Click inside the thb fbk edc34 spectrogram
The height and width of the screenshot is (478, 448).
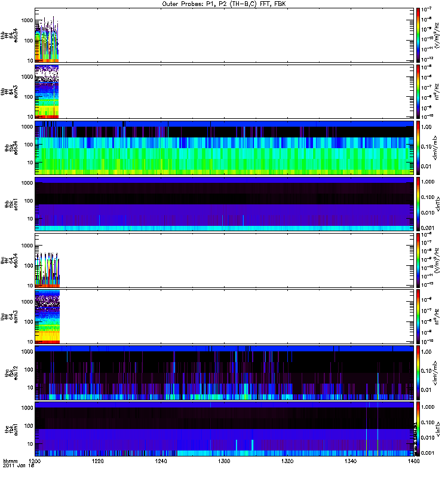click(x=225, y=148)
